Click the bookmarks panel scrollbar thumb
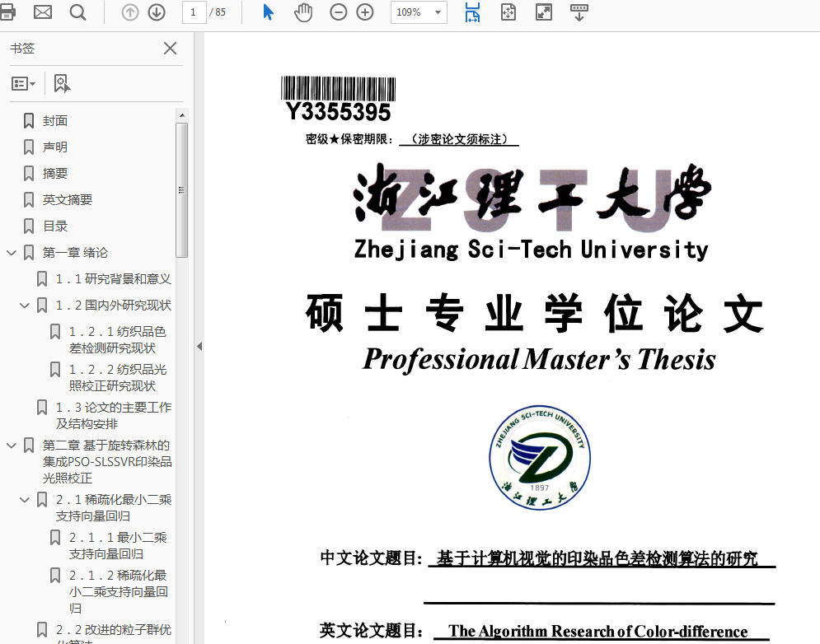Image resolution: width=820 pixels, height=644 pixels. pos(181,190)
